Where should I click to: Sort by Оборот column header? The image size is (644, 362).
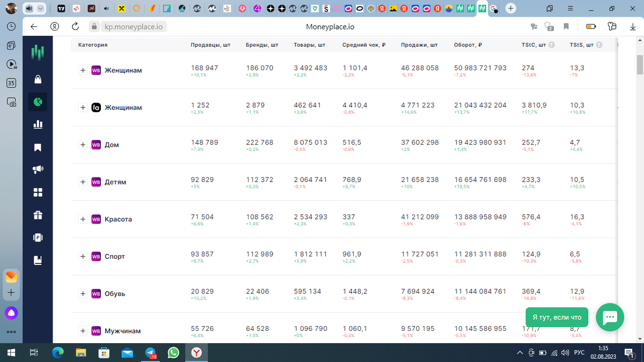467,45
